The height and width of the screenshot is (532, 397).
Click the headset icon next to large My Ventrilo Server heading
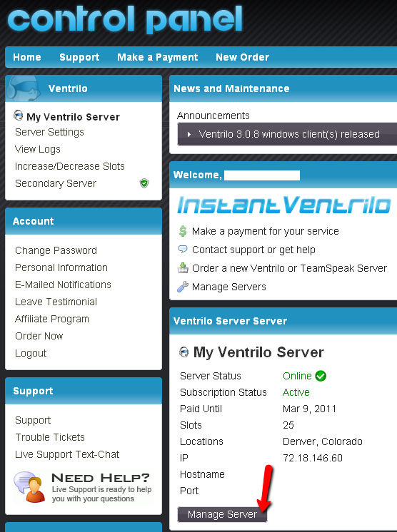184,352
